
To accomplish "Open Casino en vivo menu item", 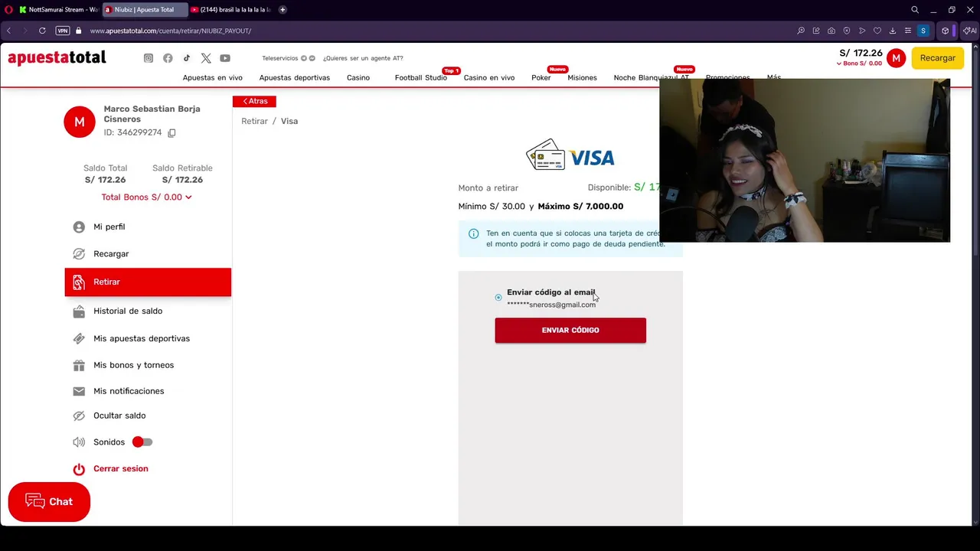I will coord(489,78).
